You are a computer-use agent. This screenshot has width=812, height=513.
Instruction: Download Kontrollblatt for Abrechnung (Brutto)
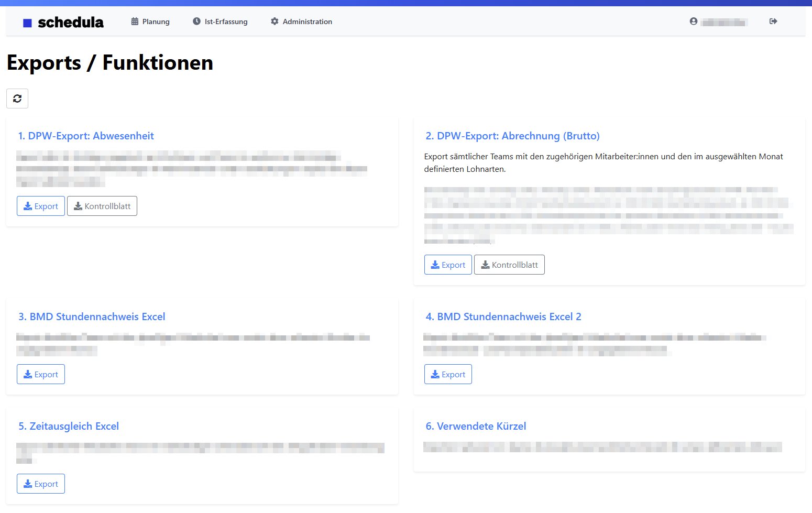point(509,265)
